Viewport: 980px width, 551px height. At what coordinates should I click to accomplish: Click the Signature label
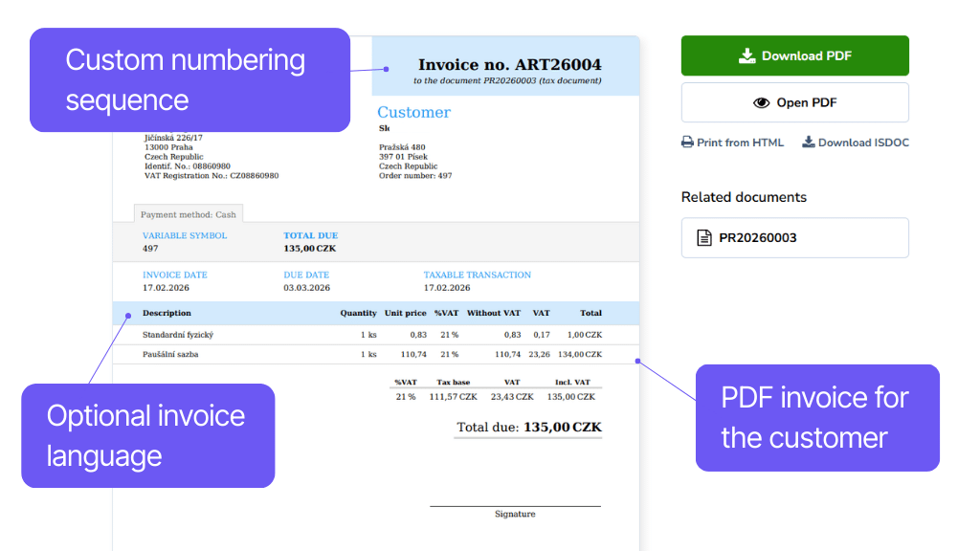[515, 514]
